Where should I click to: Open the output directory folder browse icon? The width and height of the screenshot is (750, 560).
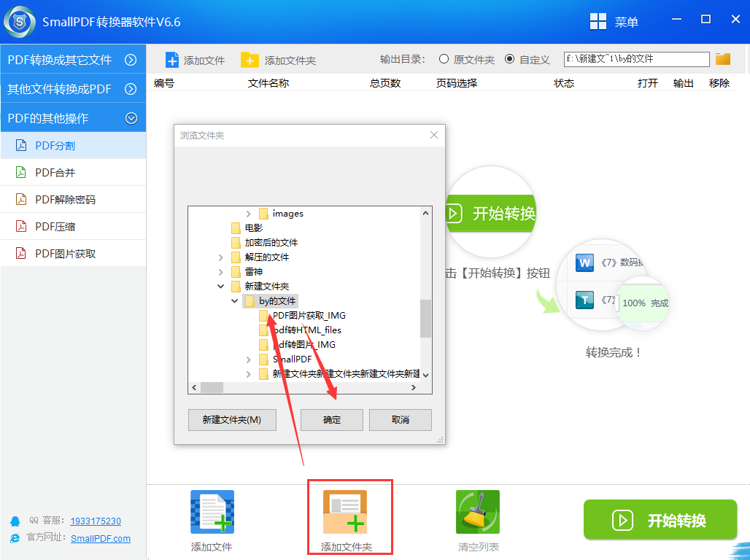click(722, 59)
